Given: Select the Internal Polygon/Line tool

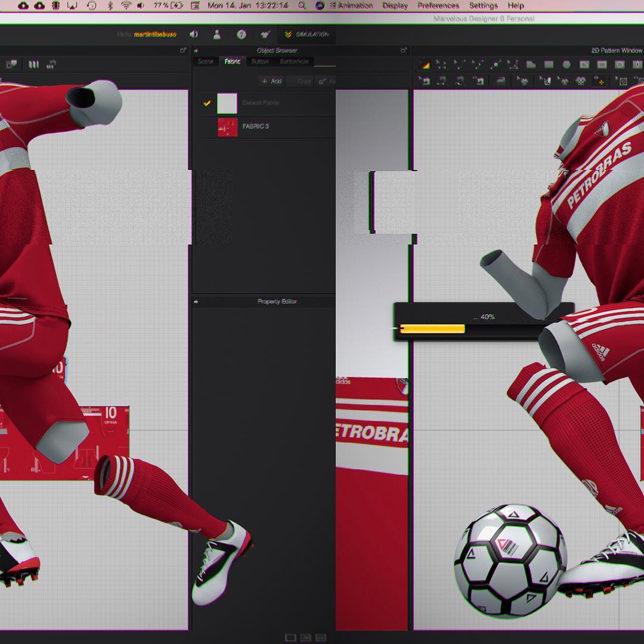Looking at the screenshot, I should click(x=584, y=64).
